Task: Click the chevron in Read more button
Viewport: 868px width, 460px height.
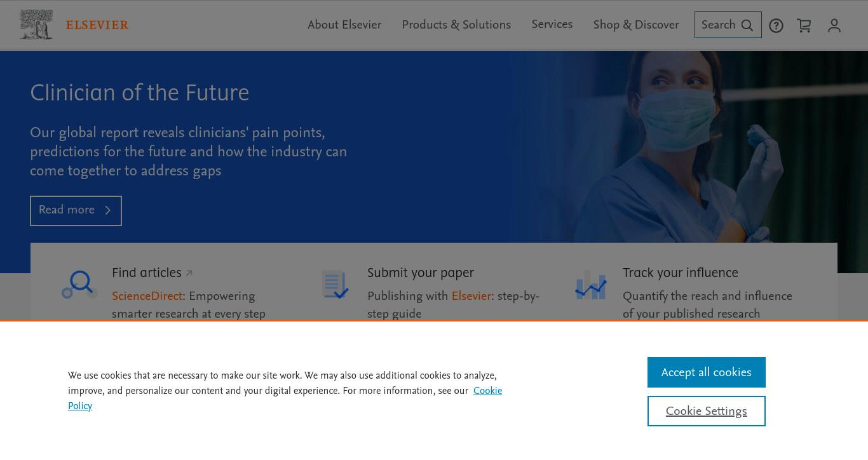Action: (107, 210)
